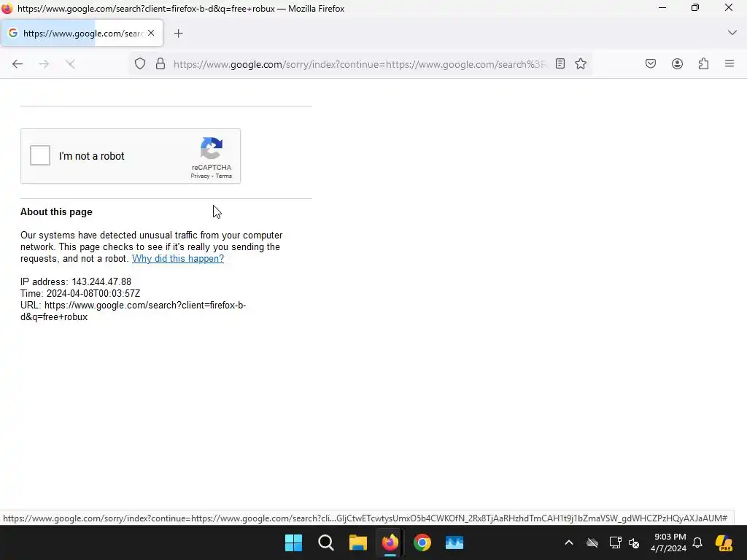This screenshot has height=560, width=747.
Task: Minimize the Firefox window
Action: click(662, 8)
